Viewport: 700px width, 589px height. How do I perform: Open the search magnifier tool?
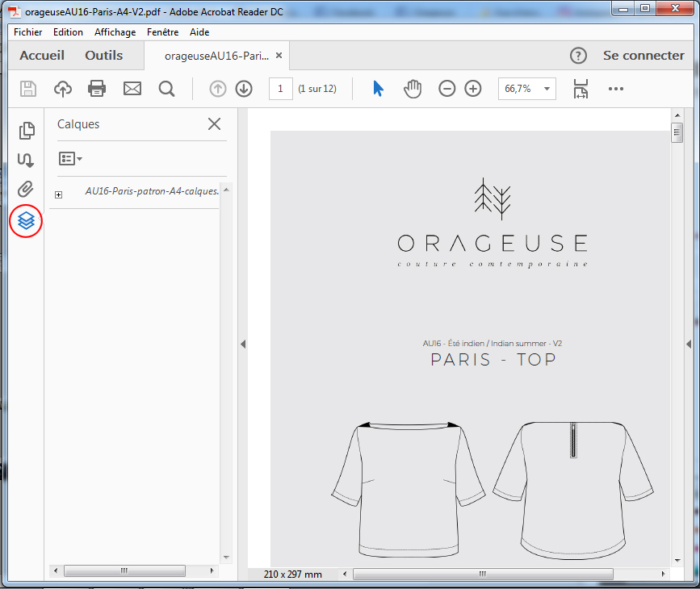point(166,89)
